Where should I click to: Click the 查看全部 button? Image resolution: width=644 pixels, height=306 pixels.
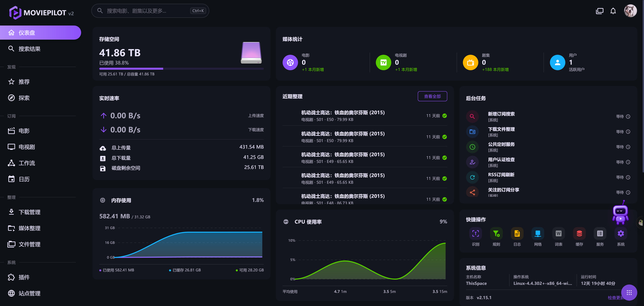pos(432,96)
